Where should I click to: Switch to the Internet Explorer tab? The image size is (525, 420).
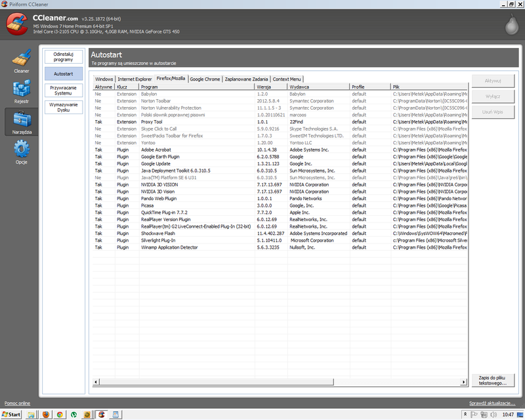[x=135, y=79]
